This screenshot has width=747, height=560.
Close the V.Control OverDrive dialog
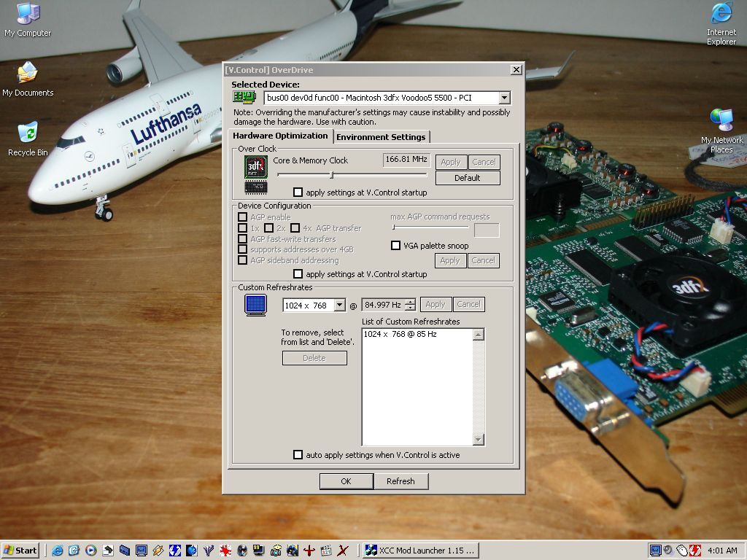[516, 70]
